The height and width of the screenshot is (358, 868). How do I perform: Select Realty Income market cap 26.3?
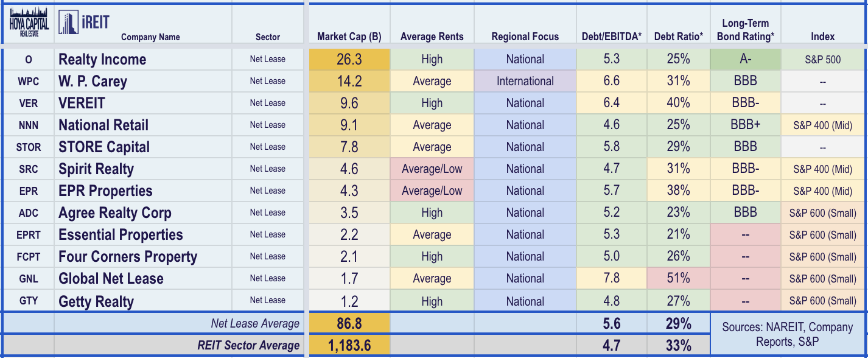coord(349,60)
